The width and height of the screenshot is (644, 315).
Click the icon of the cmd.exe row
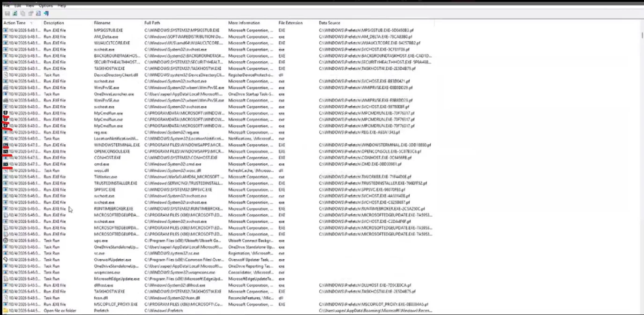(x=5, y=164)
